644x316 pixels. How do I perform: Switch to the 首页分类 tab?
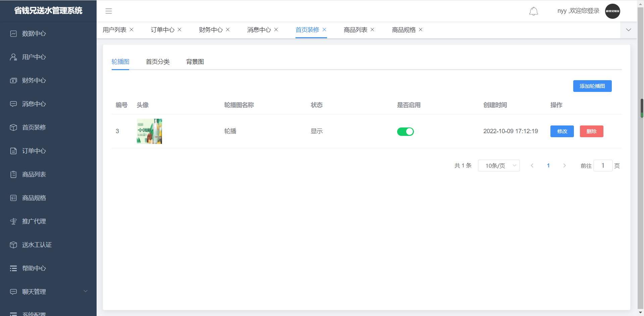158,62
